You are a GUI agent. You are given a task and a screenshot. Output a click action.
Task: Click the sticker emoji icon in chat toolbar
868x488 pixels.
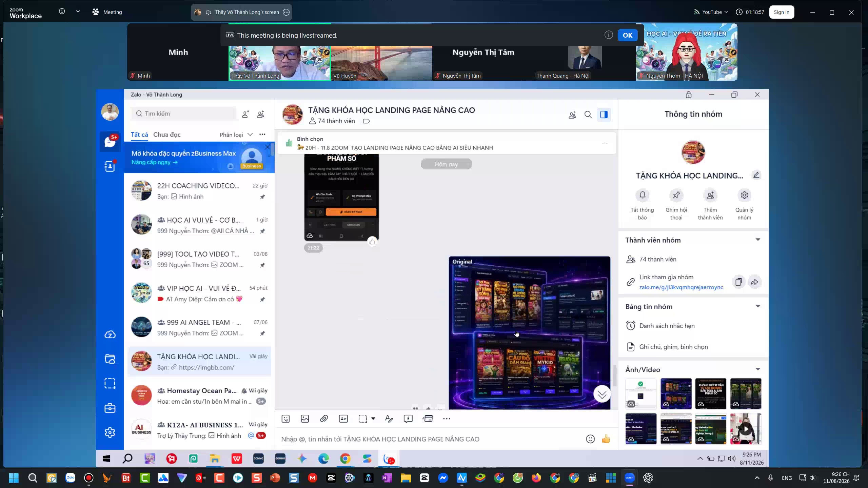click(285, 419)
